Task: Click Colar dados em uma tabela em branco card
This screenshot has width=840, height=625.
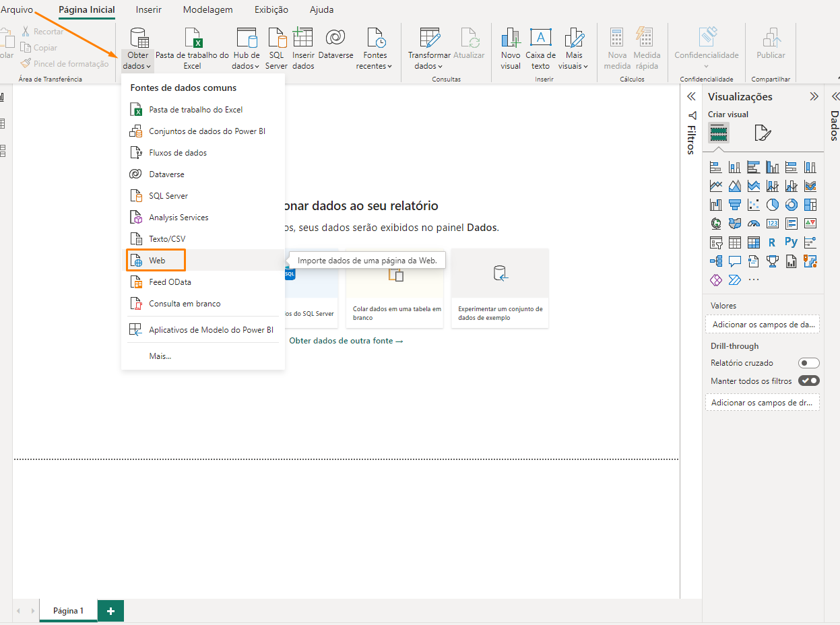Action: 394,288
